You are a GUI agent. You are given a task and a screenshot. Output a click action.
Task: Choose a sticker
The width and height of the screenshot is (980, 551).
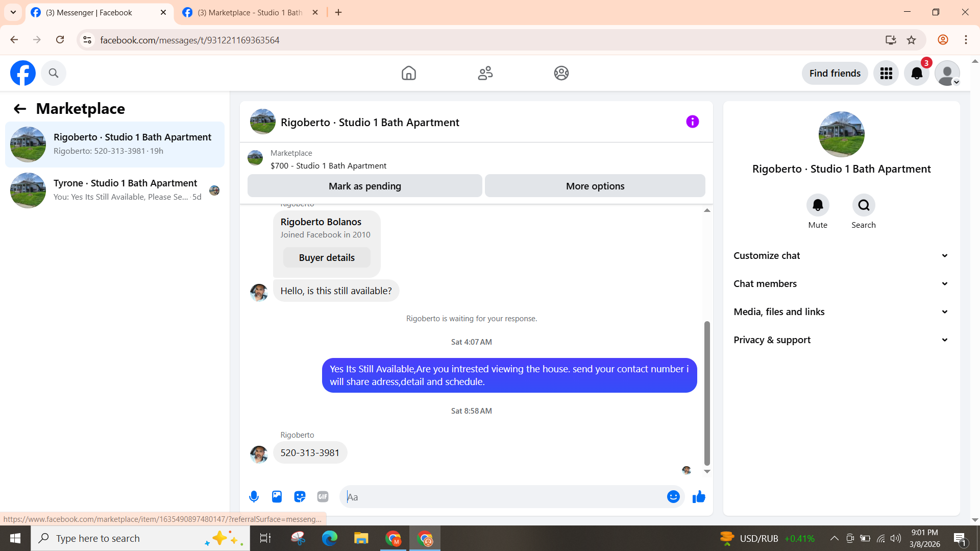point(300,497)
